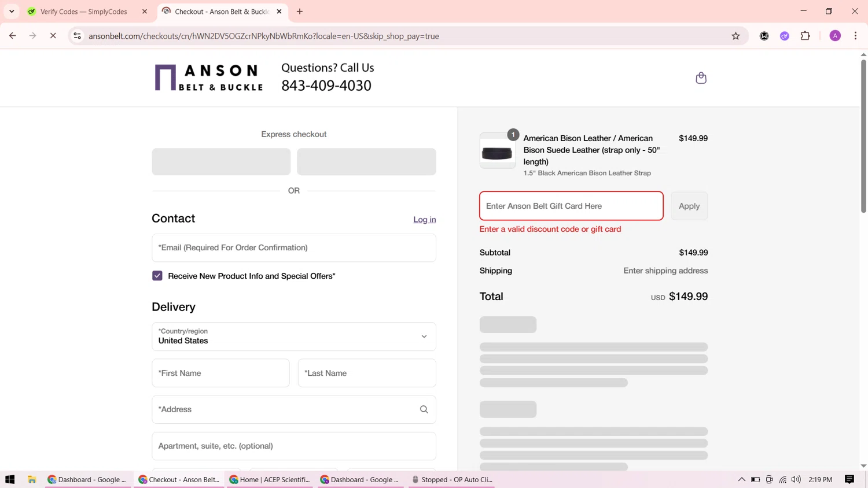The width and height of the screenshot is (868, 488).
Task: Open the network Wi-Fi tray icon
Action: [782, 479]
